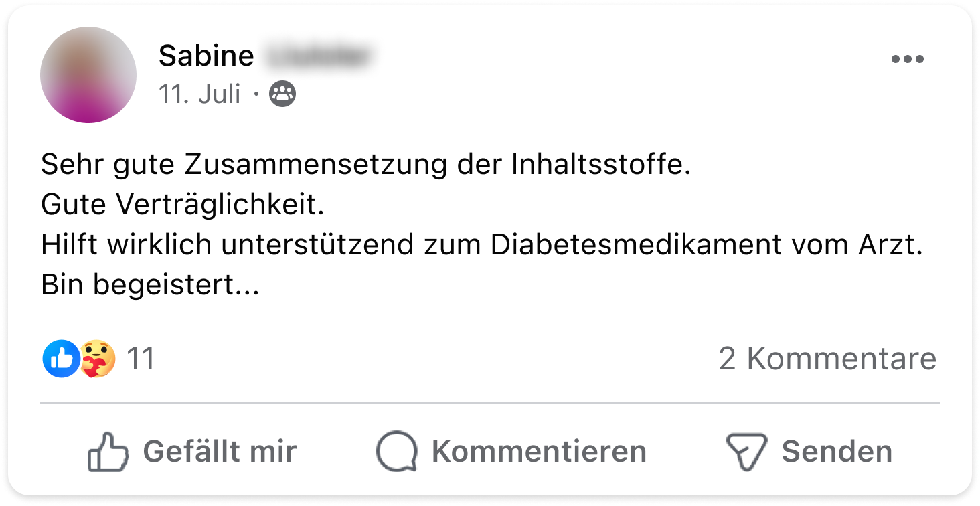Screen dimensions: 980x506
Task: Click the thumbs-up outline icon in action bar
Action: coord(108,452)
